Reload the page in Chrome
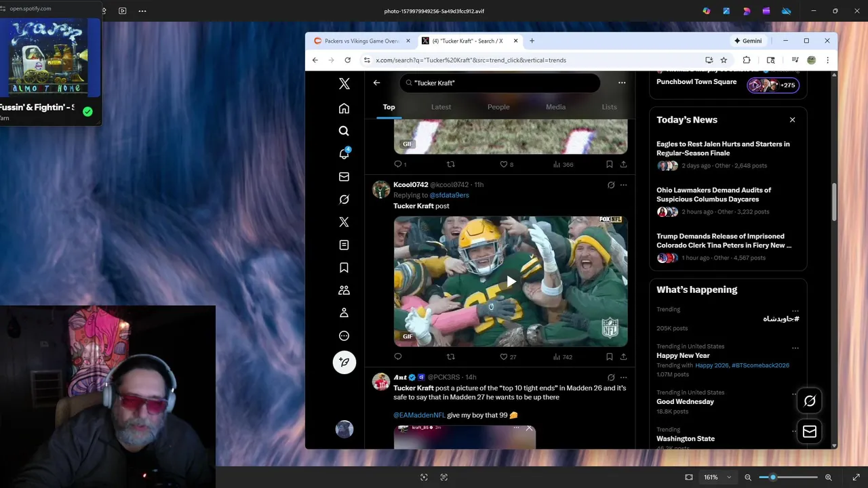Viewport: 868px width, 488px height. [347, 60]
